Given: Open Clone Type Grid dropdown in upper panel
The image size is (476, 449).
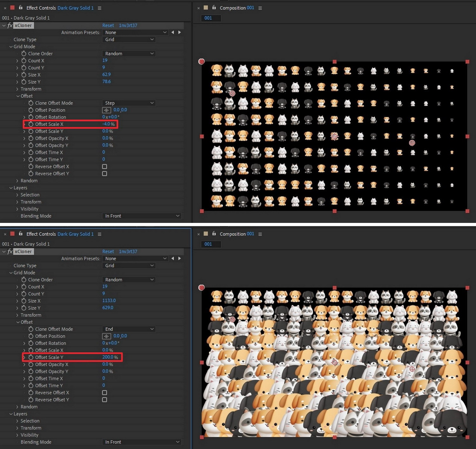Looking at the screenshot, I should 129,39.
